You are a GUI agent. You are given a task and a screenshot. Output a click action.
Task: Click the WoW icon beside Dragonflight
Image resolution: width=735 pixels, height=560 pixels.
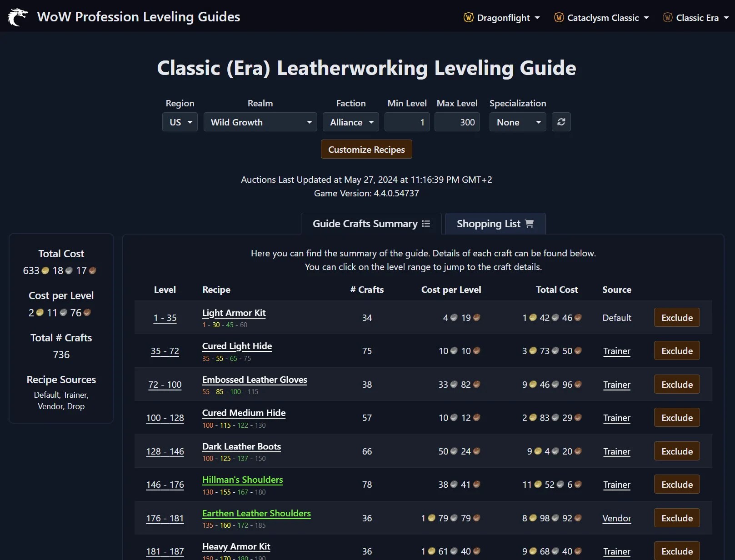click(468, 18)
